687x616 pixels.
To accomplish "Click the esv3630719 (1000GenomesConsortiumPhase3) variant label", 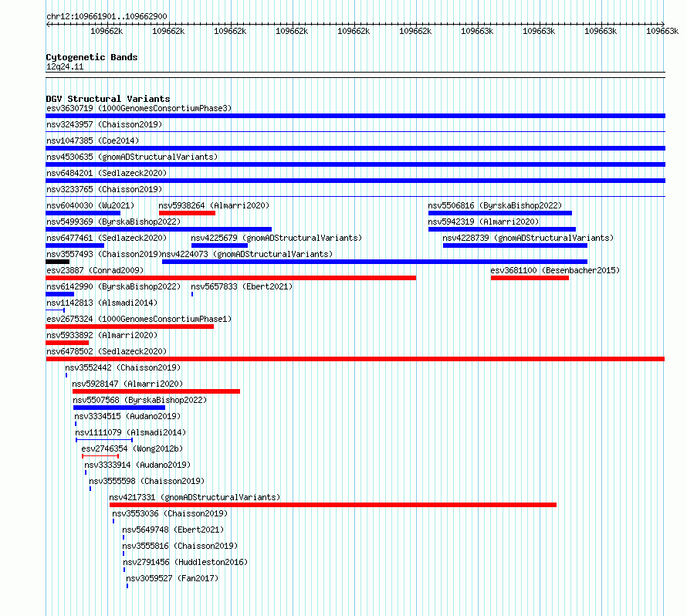I will [139, 108].
